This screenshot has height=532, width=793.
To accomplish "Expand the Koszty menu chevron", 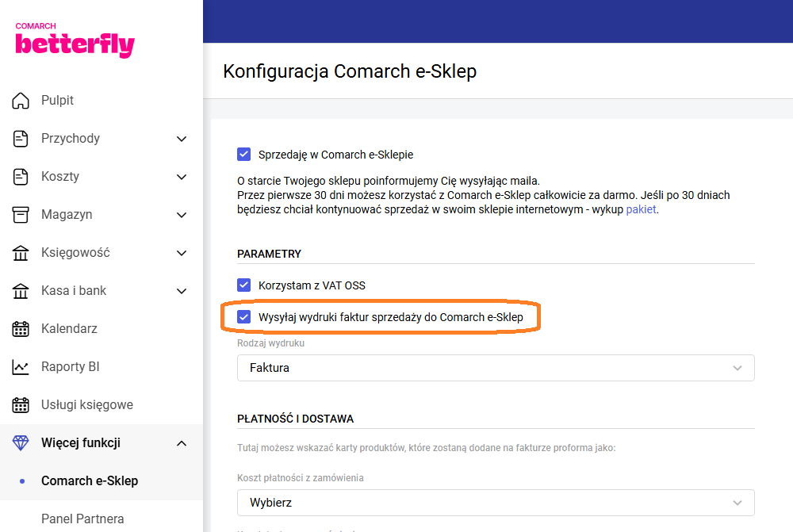I will [182, 177].
